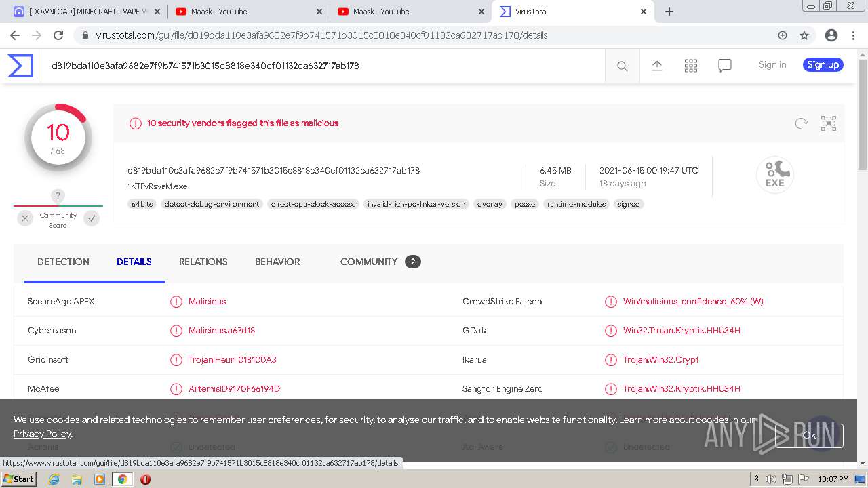Viewport: 868px width, 488px height.
Task: Bookmark this page with star icon
Action: pyautogui.click(x=804, y=35)
